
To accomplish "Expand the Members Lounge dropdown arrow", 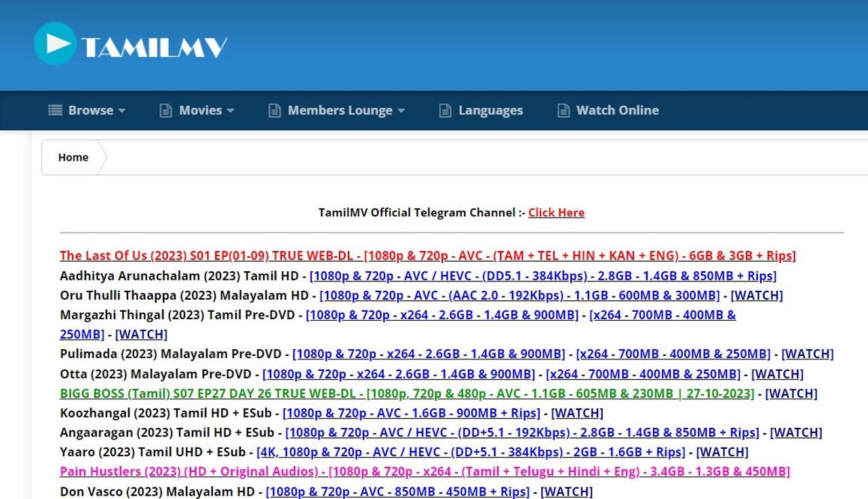I will click(x=401, y=111).
